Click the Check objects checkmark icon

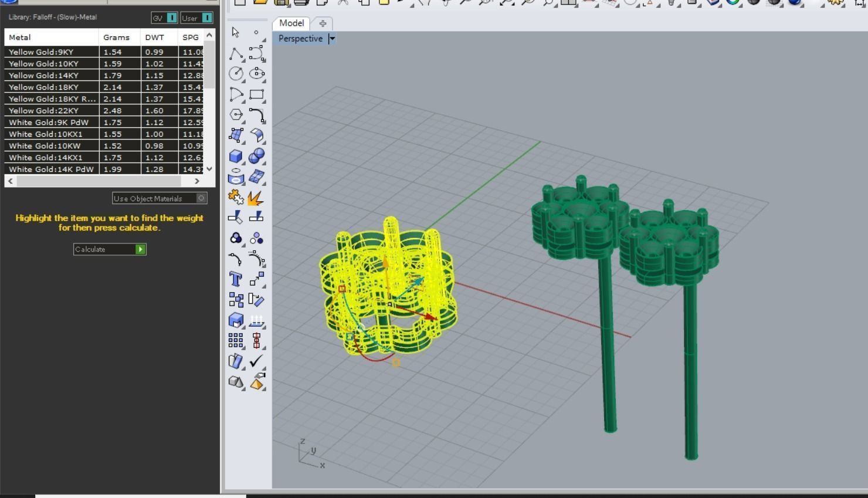[x=256, y=361]
